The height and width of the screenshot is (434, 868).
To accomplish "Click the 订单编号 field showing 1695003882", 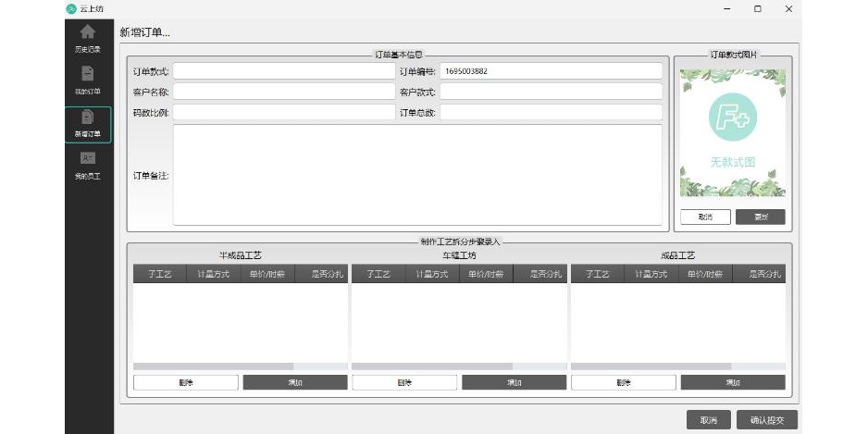I will click(x=551, y=71).
